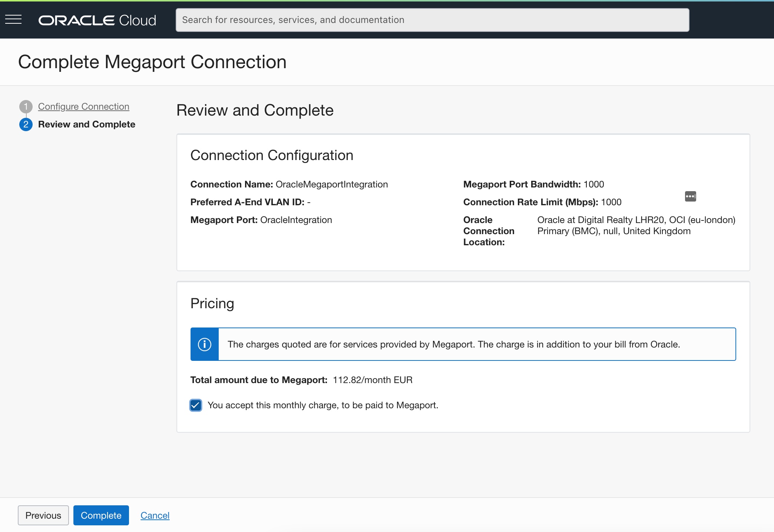The width and height of the screenshot is (774, 532).
Task: Click the Cancel link
Action: point(155,515)
